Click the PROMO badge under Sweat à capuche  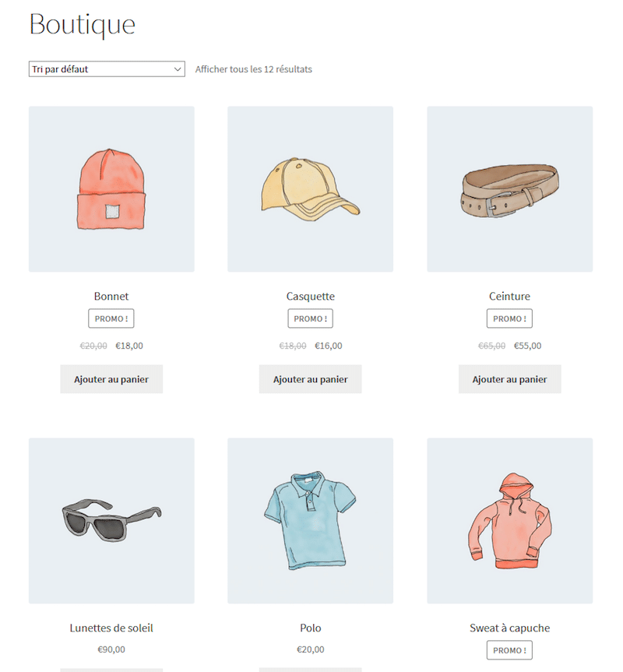tap(510, 650)
